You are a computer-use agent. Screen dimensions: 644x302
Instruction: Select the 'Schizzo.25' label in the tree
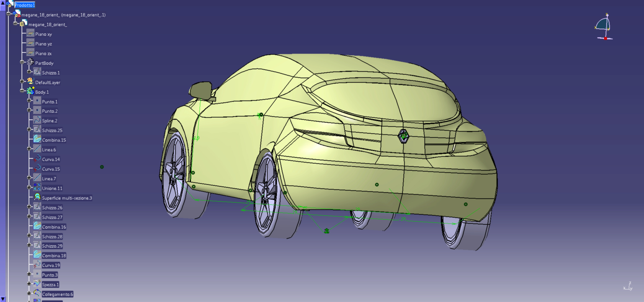(52, 130)
